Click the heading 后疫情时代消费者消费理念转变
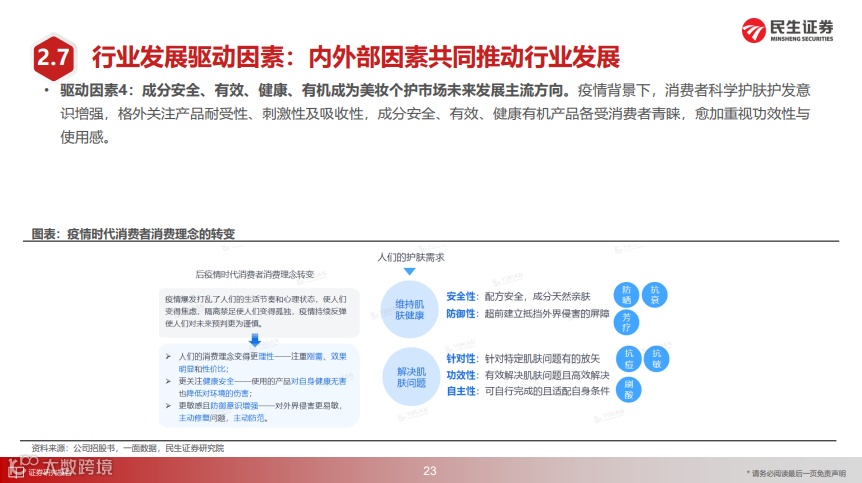This screenshot has width=862, height=483. [x=255, y=274]
